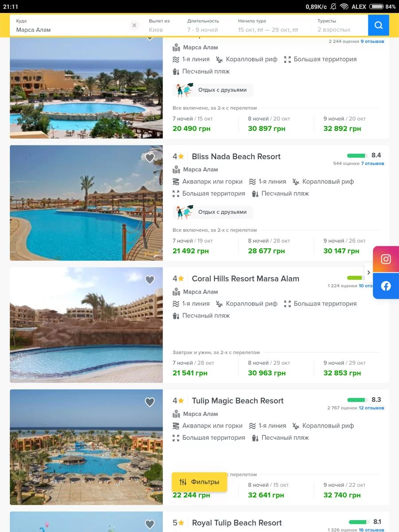Clear the Марса Алам destination field
The height and width of the screenshot is (532, 399).
point(134,25)
